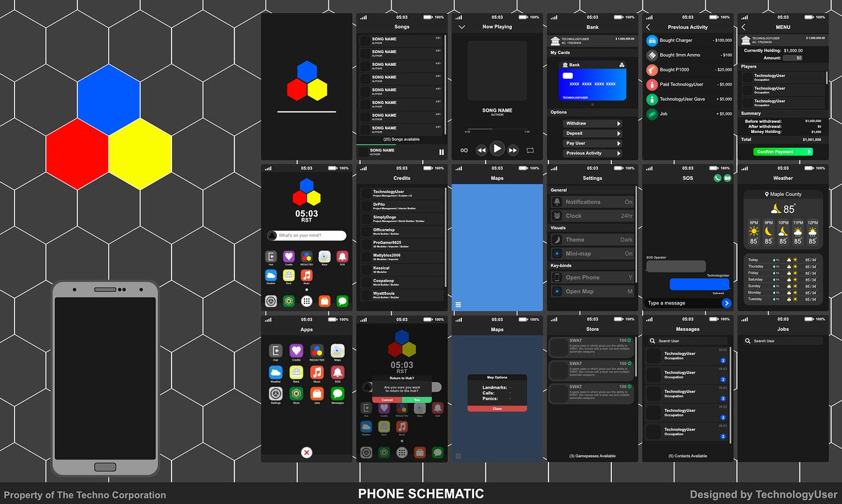Launch the purple Credits heart app
The width and height of the screenshot is (842, 504).
point(289,256)
